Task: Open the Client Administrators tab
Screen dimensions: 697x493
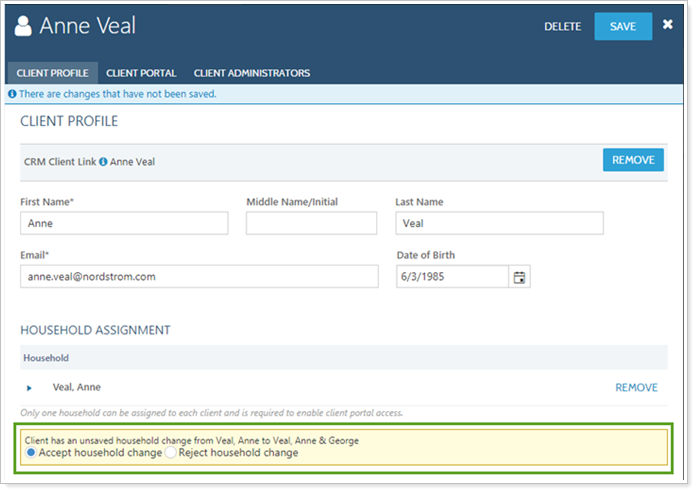Action: tap(251, 73)
